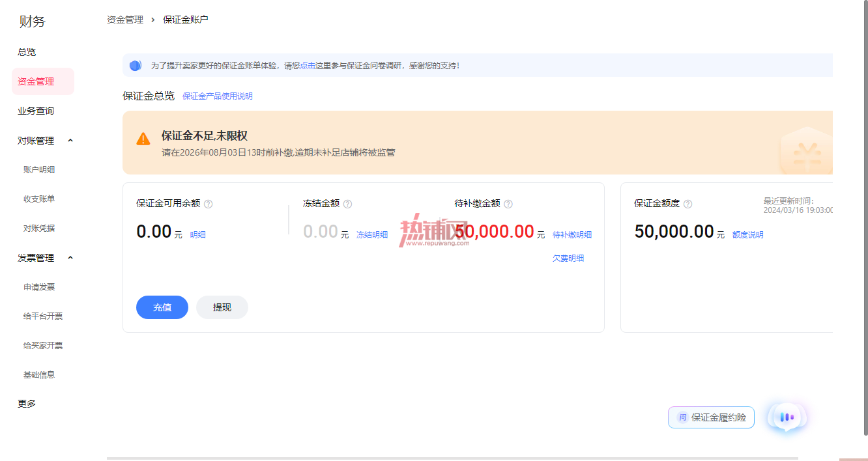The image size is (868, 461).
Task: Click the 问 icon in 保证金履约险
Action: tap(682, 417)
